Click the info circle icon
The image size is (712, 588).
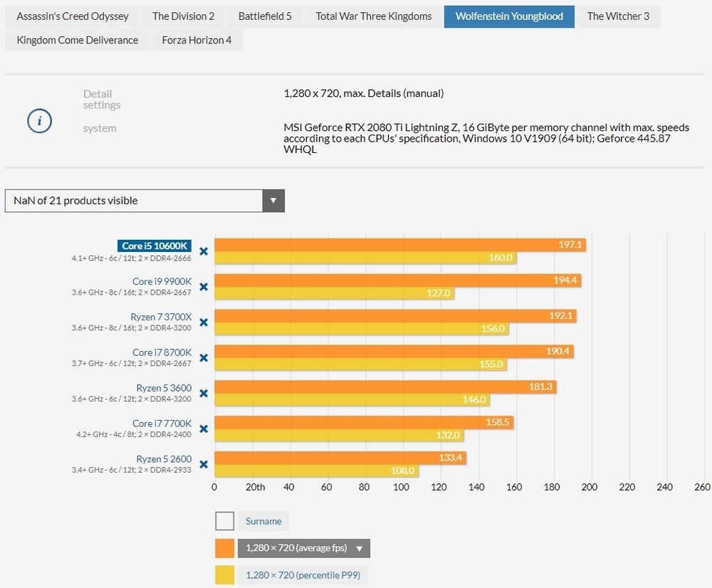point(39,121)
